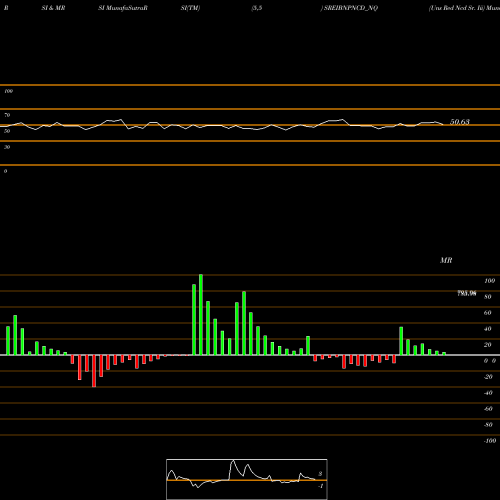Image resolution: width=500 pixels, height=500 pixels.
Task: Click the RSI axis label 30
Action: pyautogui.click(x=7, y=147)
